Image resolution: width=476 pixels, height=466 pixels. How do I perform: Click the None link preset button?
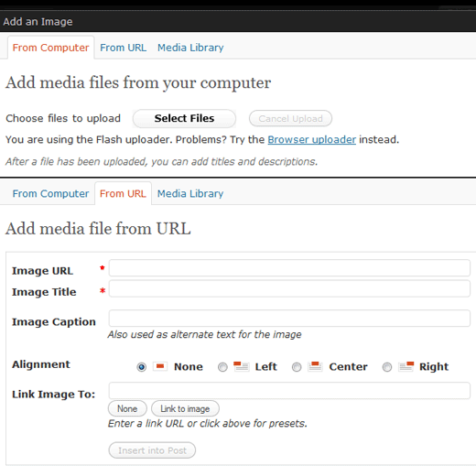127,408
